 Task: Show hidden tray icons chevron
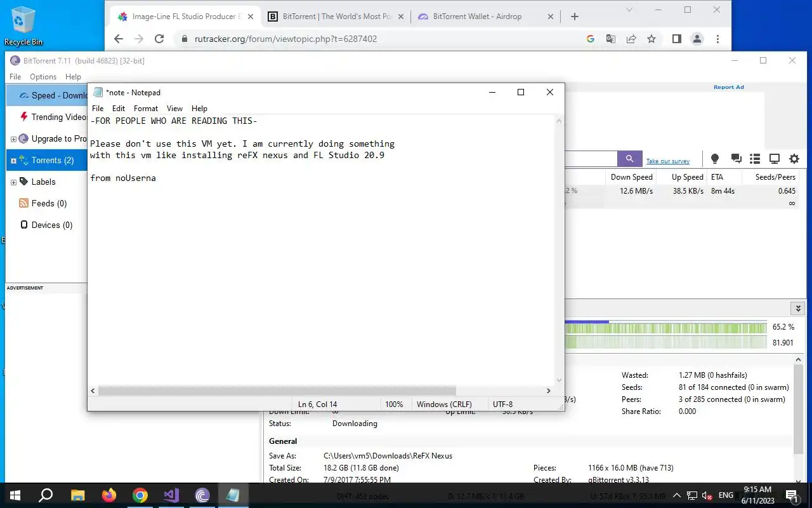point(676,495)
